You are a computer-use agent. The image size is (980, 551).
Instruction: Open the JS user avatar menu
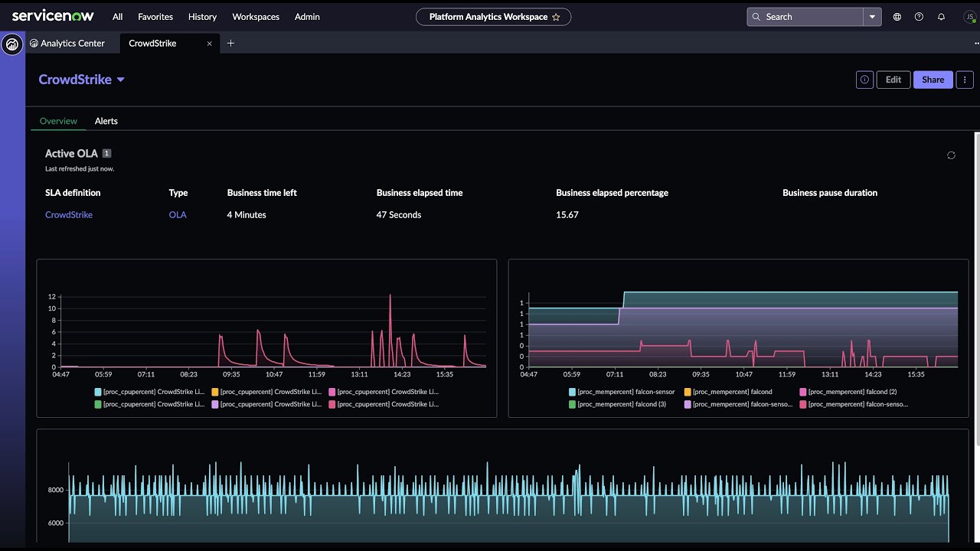969,17
